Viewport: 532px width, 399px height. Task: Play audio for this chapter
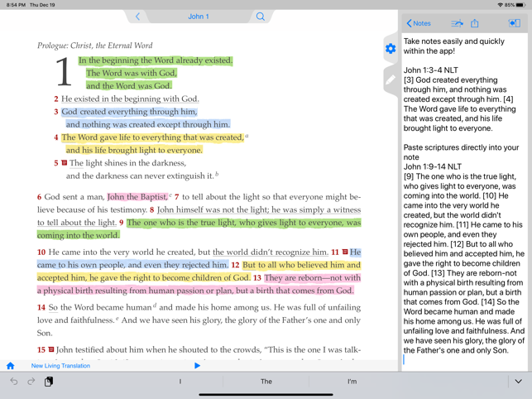pos(197,366)
